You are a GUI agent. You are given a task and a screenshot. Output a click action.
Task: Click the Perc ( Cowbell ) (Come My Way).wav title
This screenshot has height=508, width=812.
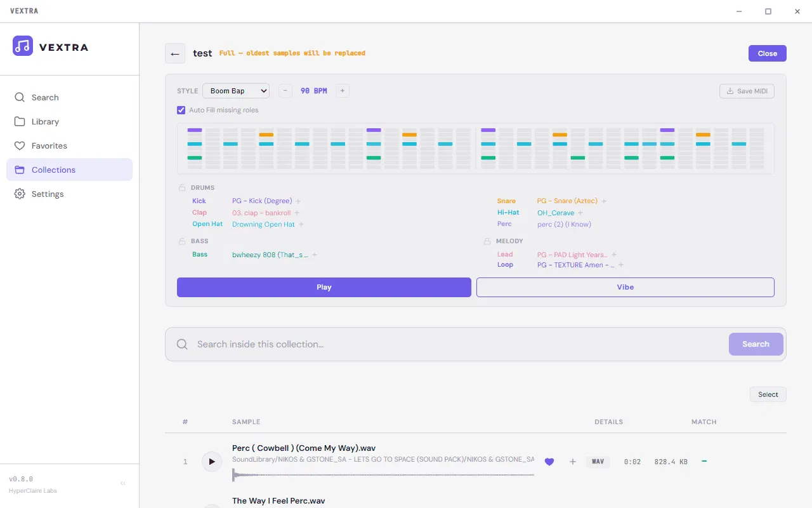(304, 448)
